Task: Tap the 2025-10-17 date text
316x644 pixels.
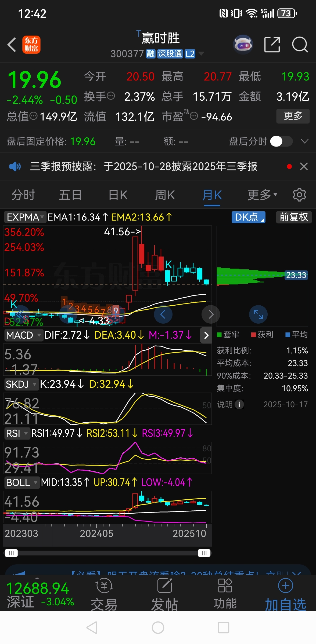Action: (x=285, y=404)
